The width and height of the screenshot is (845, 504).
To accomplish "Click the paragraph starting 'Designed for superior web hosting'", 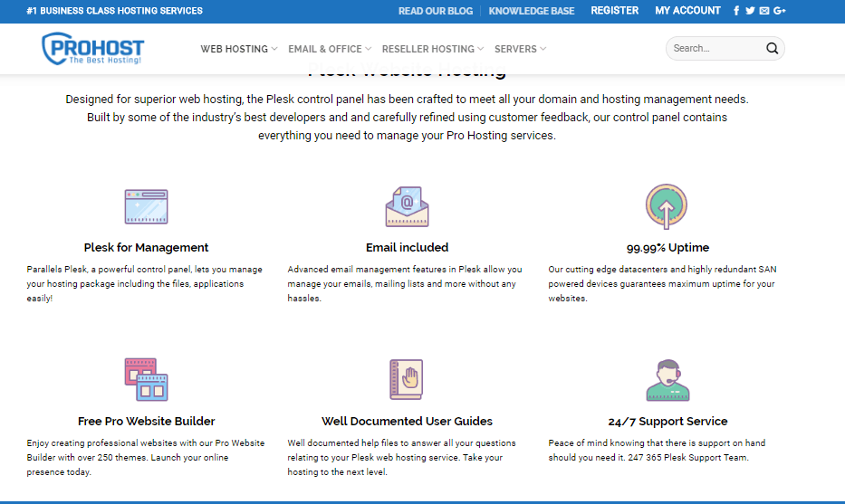I will coord(407,118).
